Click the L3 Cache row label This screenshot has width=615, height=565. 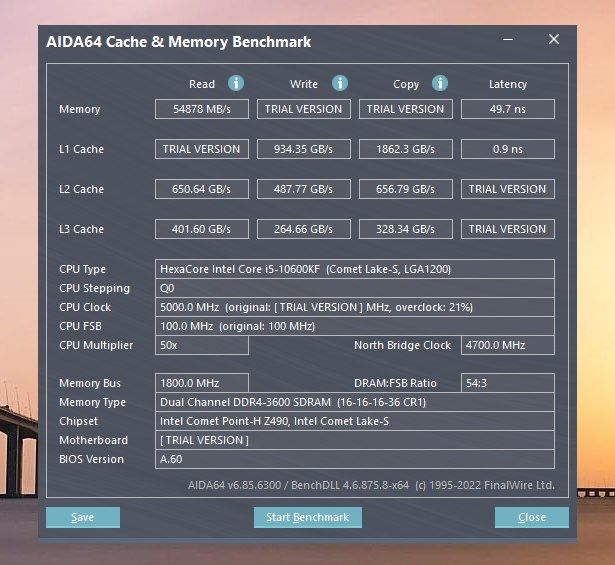click(x=81, y=229)
